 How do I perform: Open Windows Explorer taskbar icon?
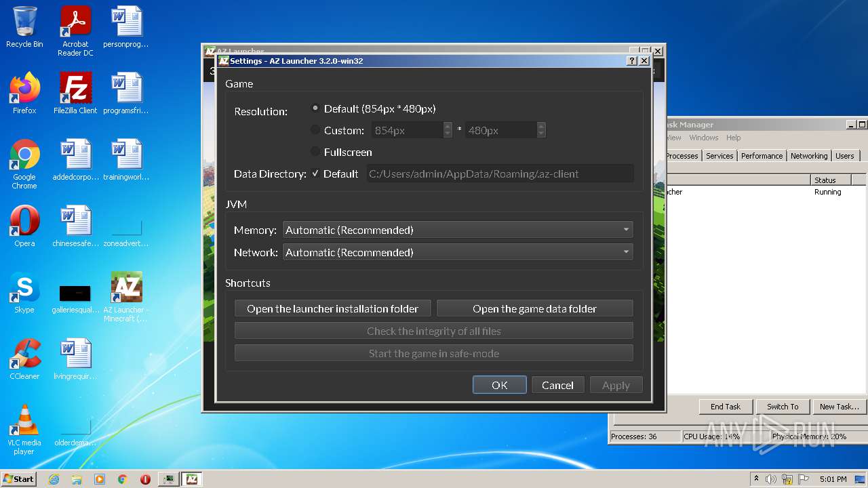click(77, 479)
